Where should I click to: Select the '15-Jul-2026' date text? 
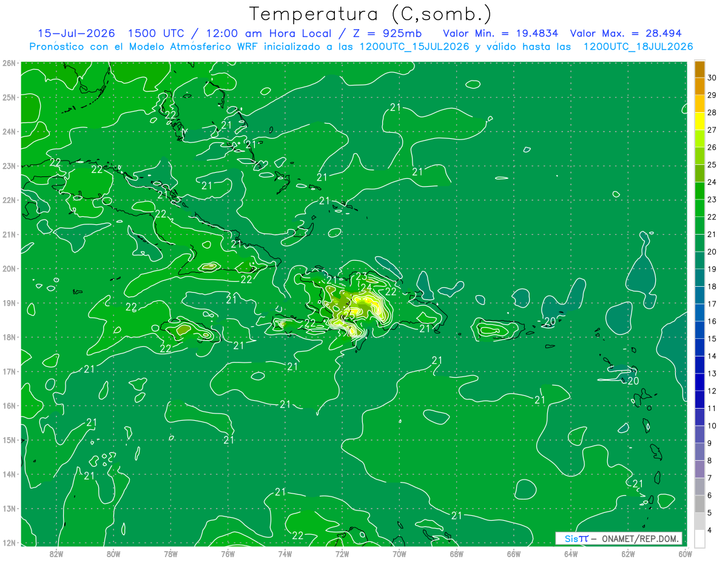point(77,33)
